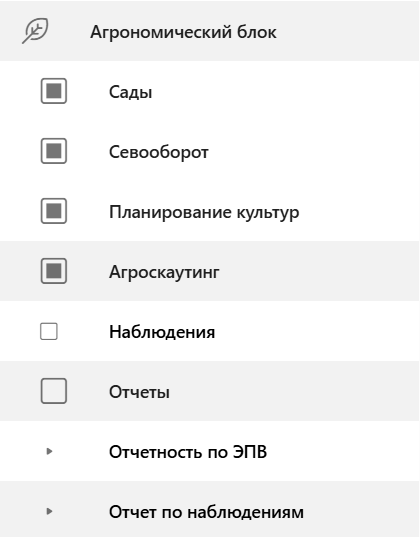
Task: Select the Наблюдения label
Action: 162,332
